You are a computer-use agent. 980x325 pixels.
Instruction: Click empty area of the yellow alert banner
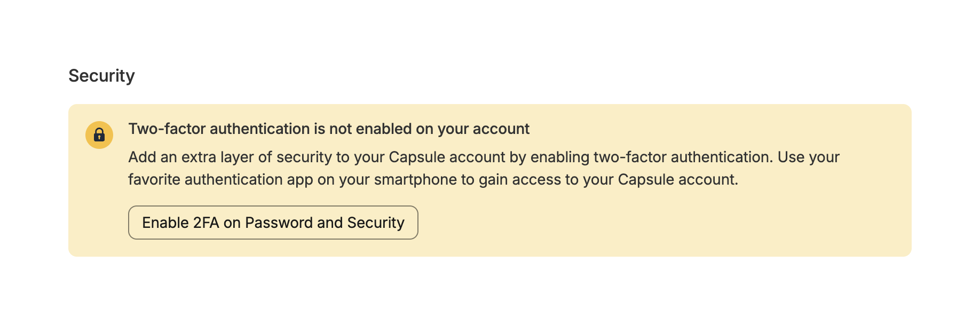tap(667, 224)
